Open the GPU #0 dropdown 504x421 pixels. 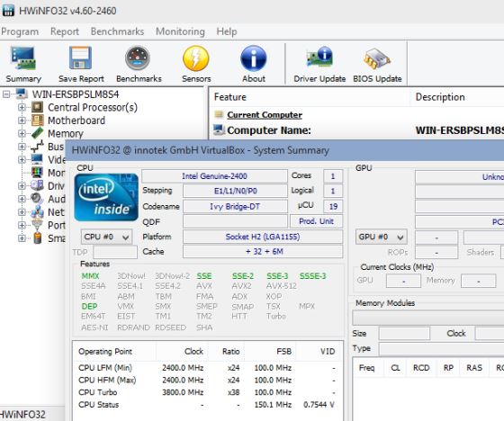pos(382,237)
